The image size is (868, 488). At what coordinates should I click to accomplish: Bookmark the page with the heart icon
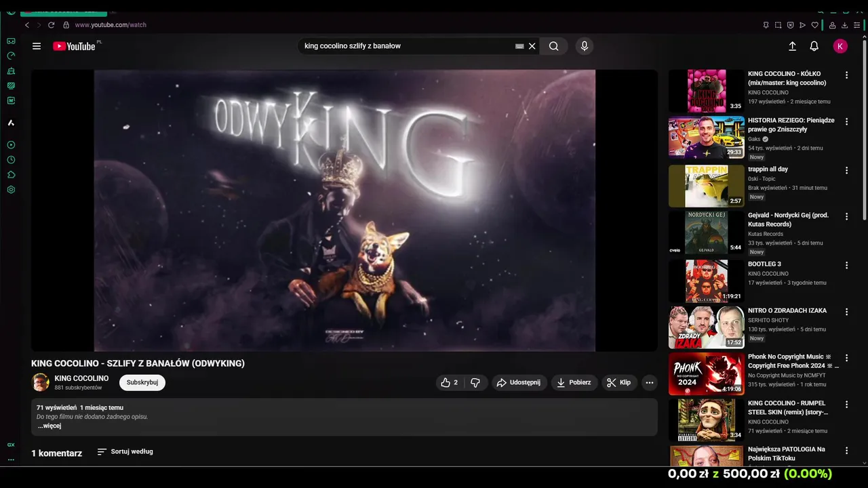tap(814, 25)
